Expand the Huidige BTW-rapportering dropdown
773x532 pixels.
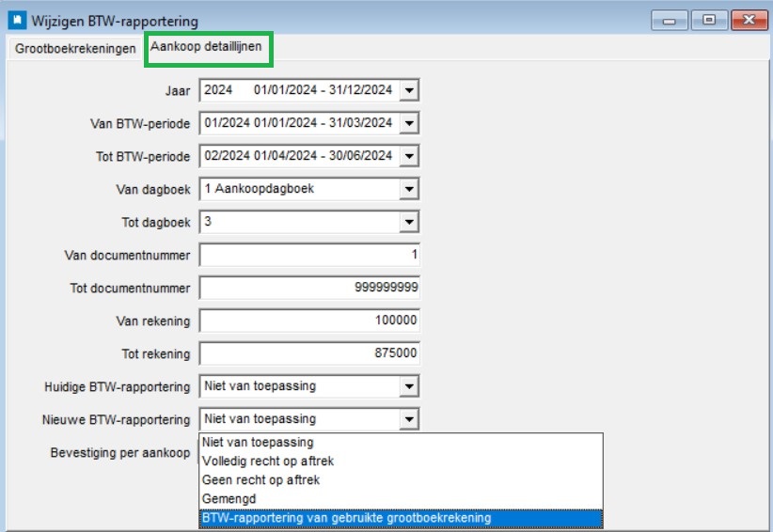409,386
